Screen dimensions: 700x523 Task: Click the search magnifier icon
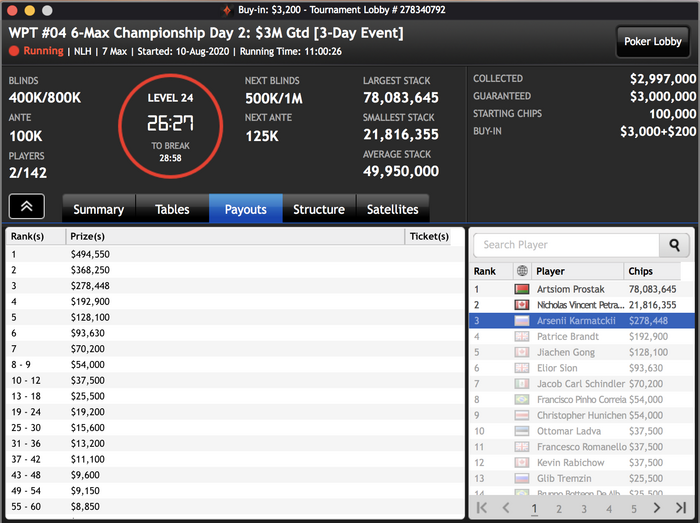click(674, 245)
